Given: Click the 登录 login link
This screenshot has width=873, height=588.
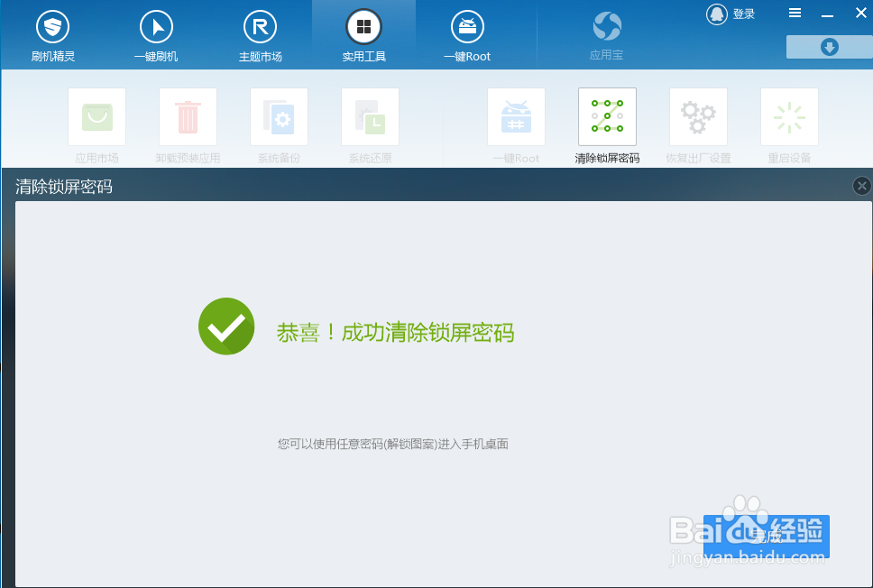Looking at the screenshot, I should 743,14.
